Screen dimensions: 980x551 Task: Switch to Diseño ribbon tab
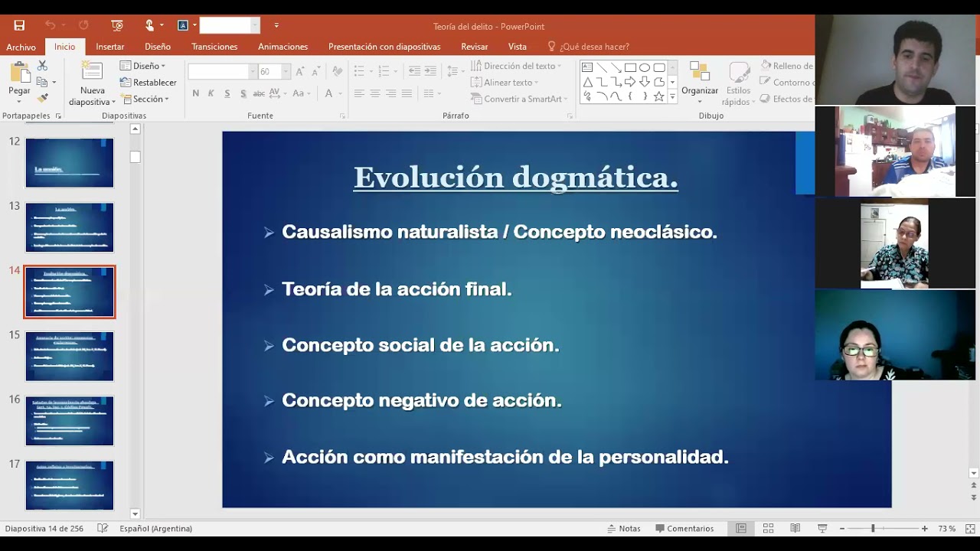click(158, 47)
